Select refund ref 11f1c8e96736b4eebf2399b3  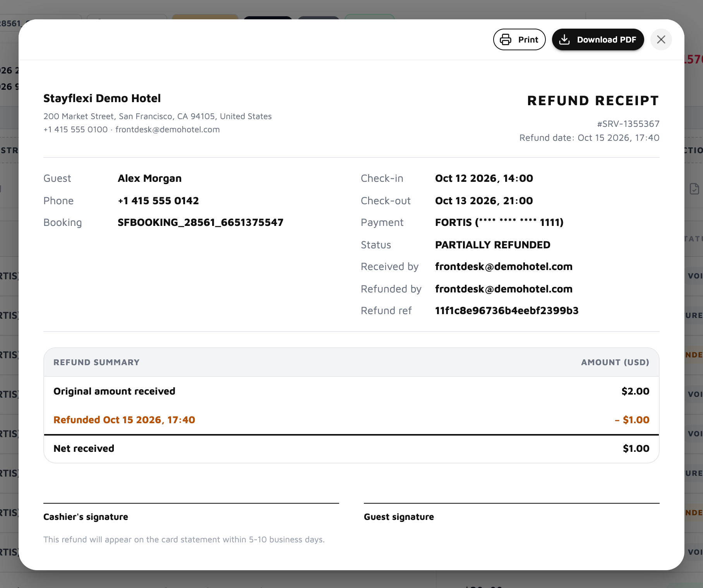click(507, 311)
